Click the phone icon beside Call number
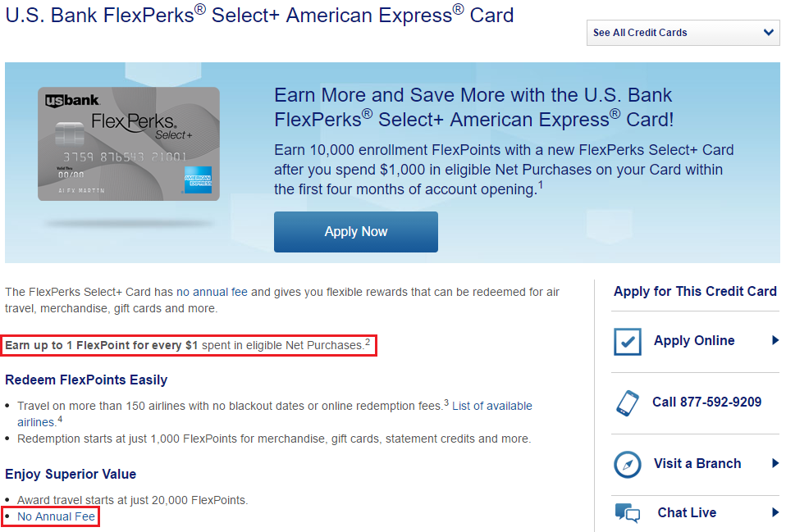786x532 pixels. pos(628,402)
